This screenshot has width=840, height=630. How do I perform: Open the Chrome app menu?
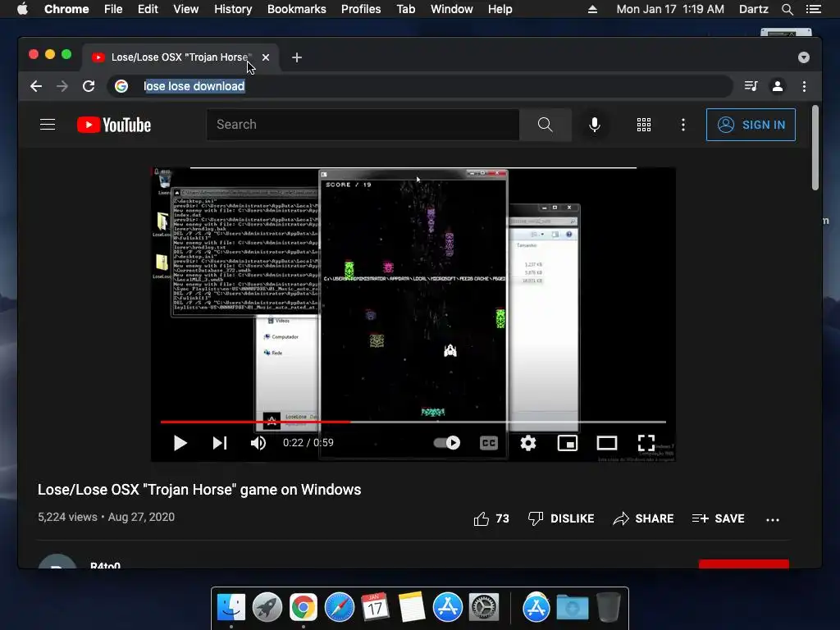click(66, 9)
